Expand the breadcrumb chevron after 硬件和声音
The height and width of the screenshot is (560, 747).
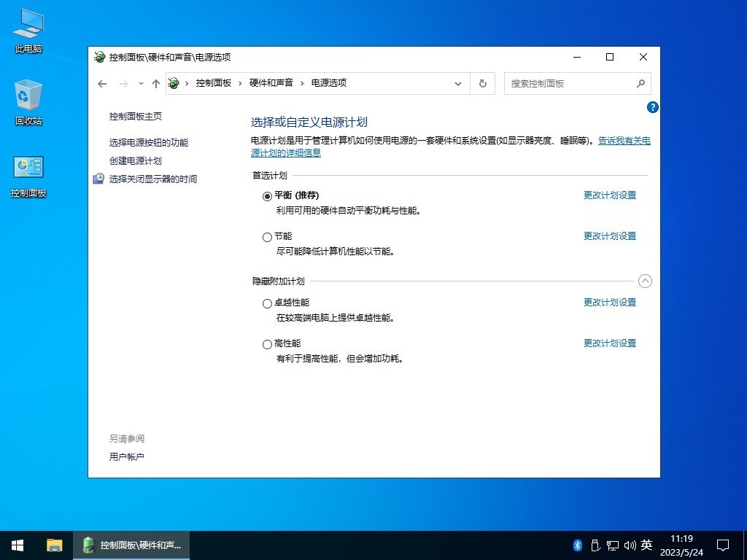302,83
